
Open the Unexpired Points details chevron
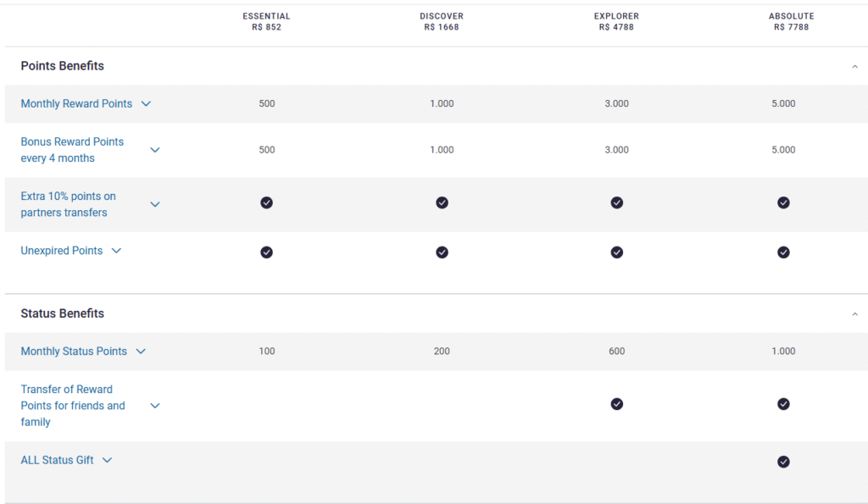coord(116,251)
